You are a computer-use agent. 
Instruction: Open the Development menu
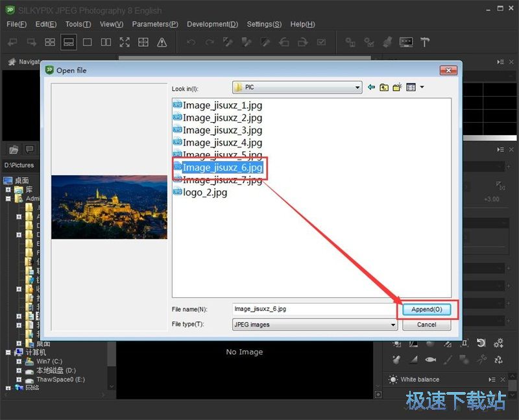212,24
